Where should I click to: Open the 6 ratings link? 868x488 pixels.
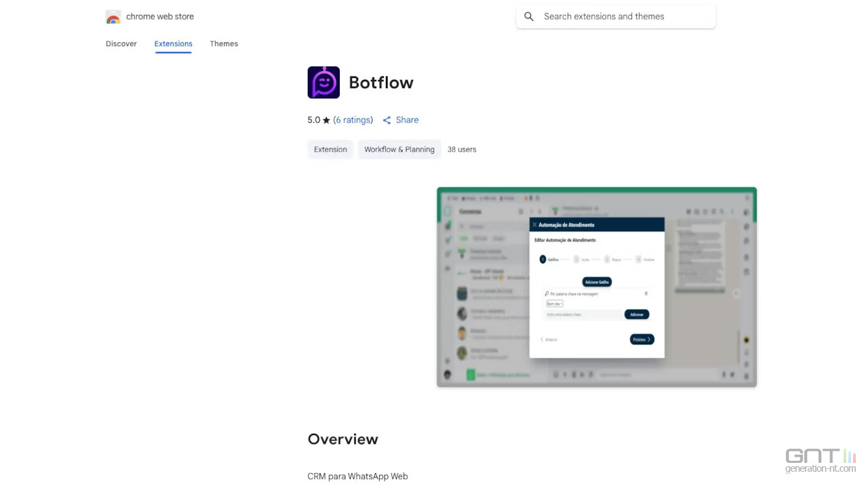(353, 120)
